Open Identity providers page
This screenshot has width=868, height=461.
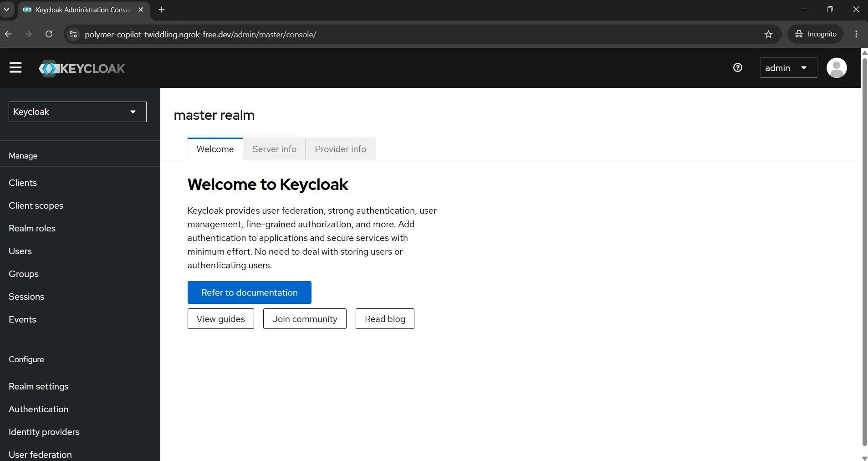point(44,432)
